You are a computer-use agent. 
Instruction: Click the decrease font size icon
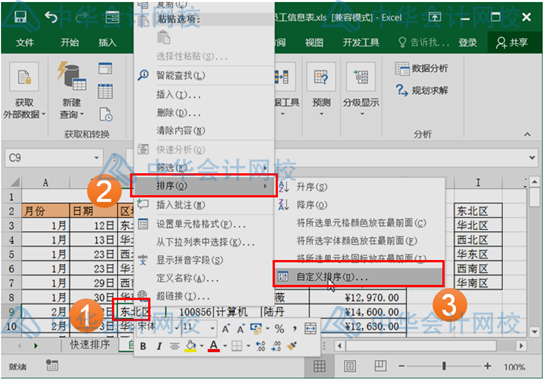(241, 328)
